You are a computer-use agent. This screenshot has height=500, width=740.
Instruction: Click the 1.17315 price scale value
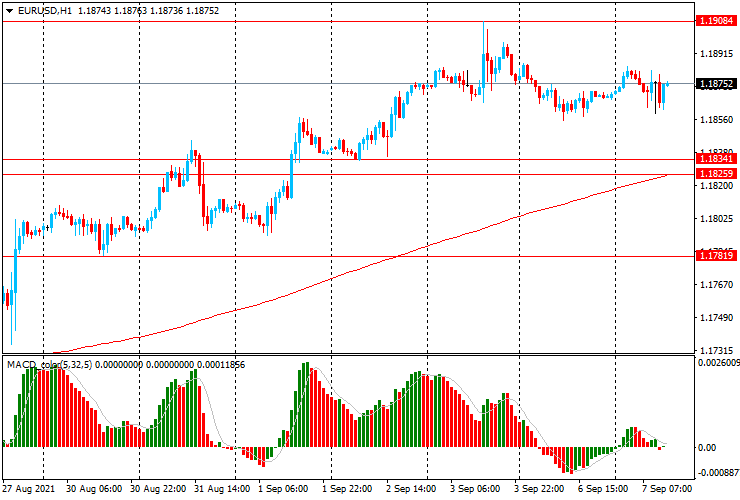[x=716, y=351]
